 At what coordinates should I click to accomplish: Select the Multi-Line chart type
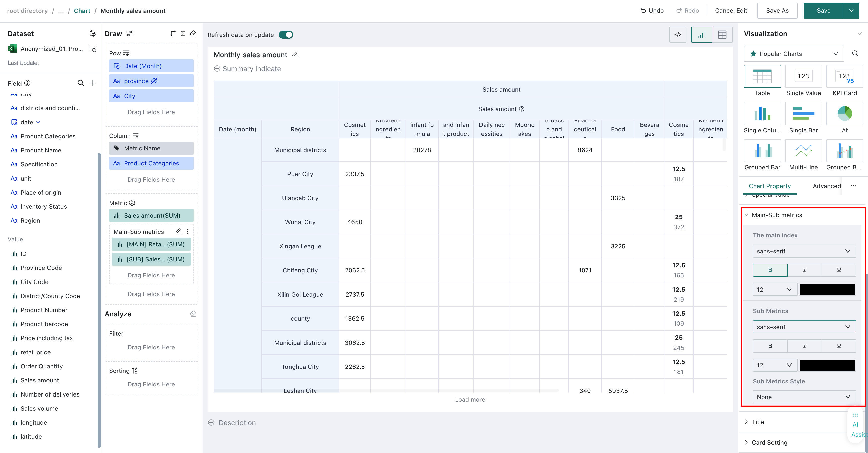pyautogui.click(x=803, y=155)
